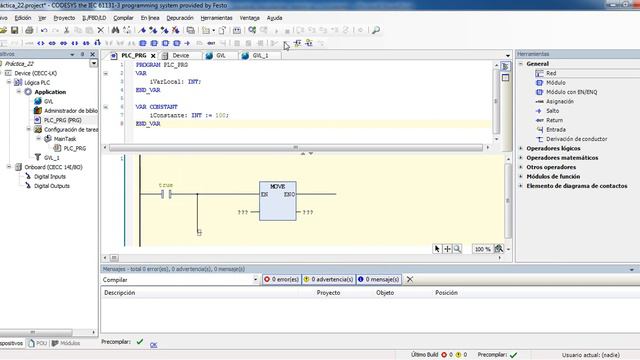Clear messages with X next to filters
Image resolution: width=640 pixels, height=360 pixels.
click(410, 280)
